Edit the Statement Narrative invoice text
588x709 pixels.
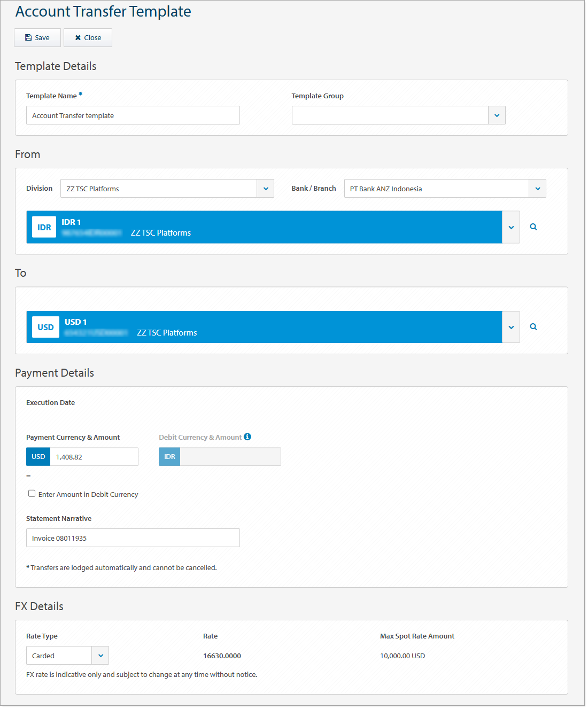(x=133, y=537)
